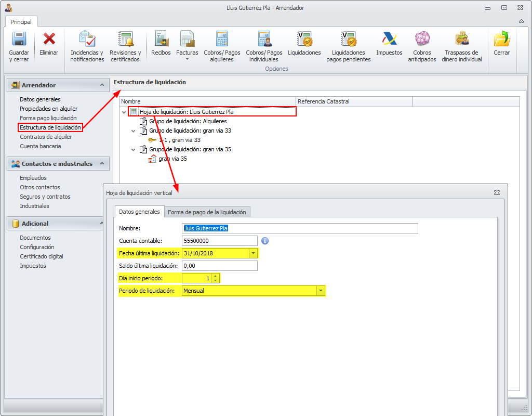Open the Facturas dropdown arrow

[x=187, y=59]
